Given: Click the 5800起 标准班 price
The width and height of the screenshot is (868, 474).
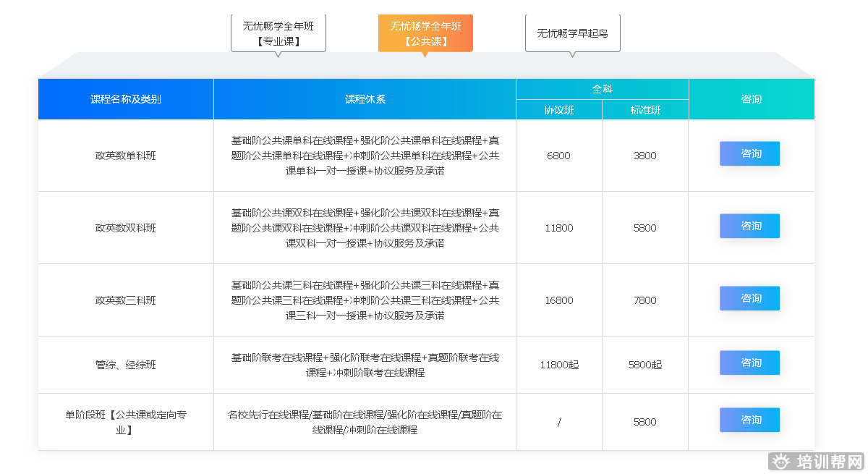Looking at the screenshot, I should (x=645, y=365).
